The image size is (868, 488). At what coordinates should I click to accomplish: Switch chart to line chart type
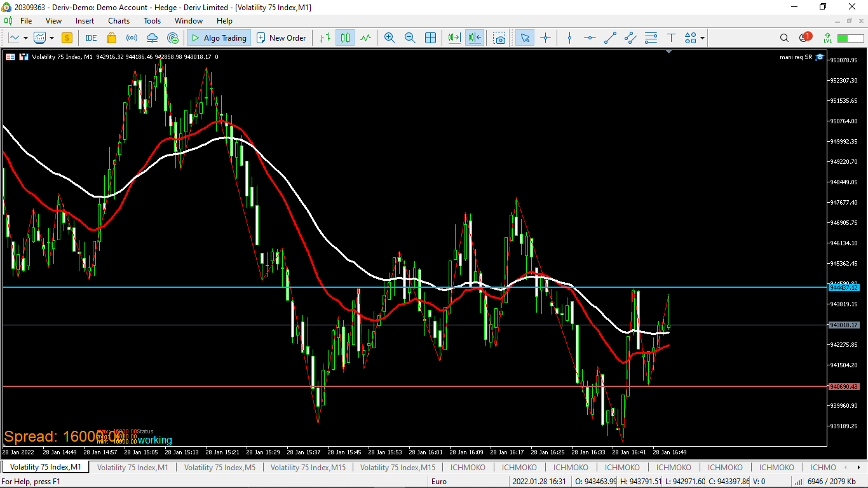365,38
